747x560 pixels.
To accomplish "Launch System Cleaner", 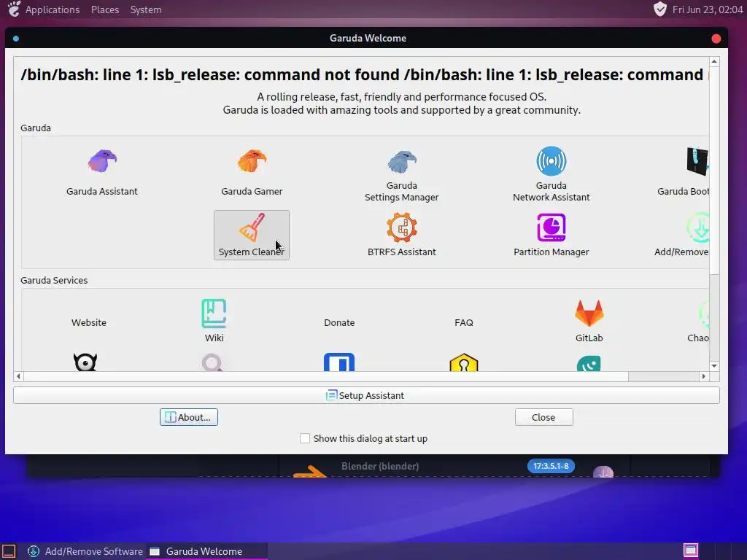I will 252,236.
